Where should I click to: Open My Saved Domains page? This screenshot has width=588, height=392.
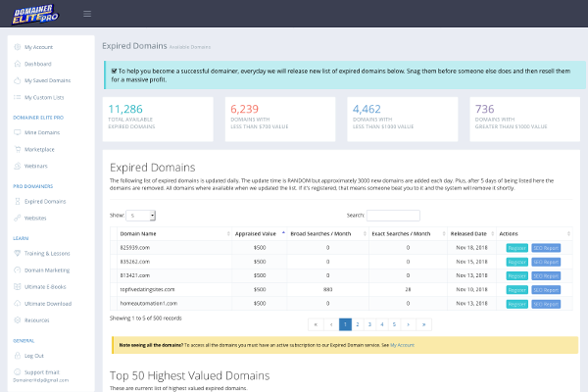[47, 80]
